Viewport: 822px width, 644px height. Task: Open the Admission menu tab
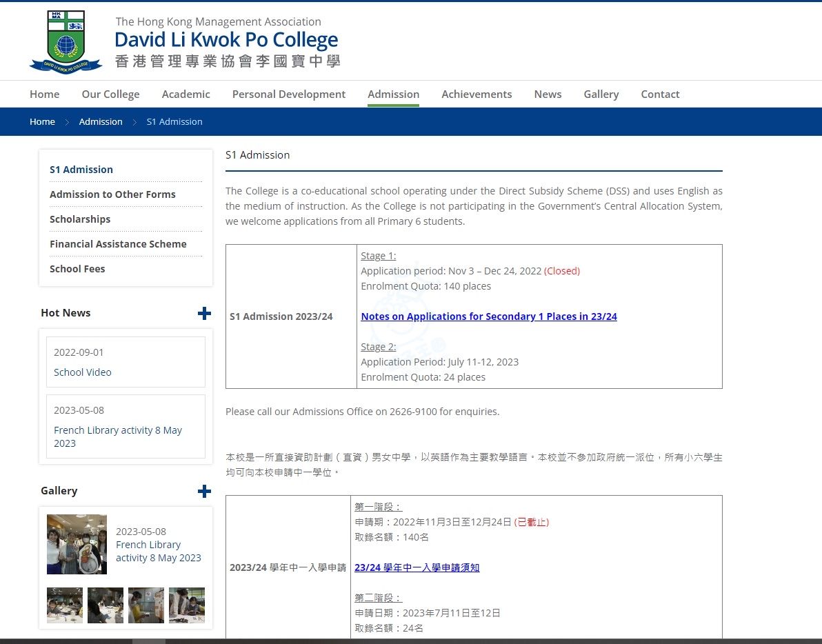click(x=393, y=94)
